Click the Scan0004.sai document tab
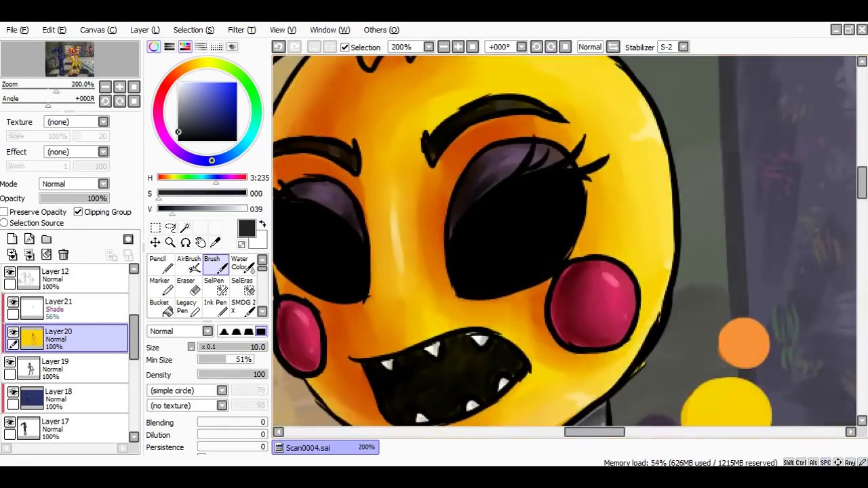 point(325,447)
